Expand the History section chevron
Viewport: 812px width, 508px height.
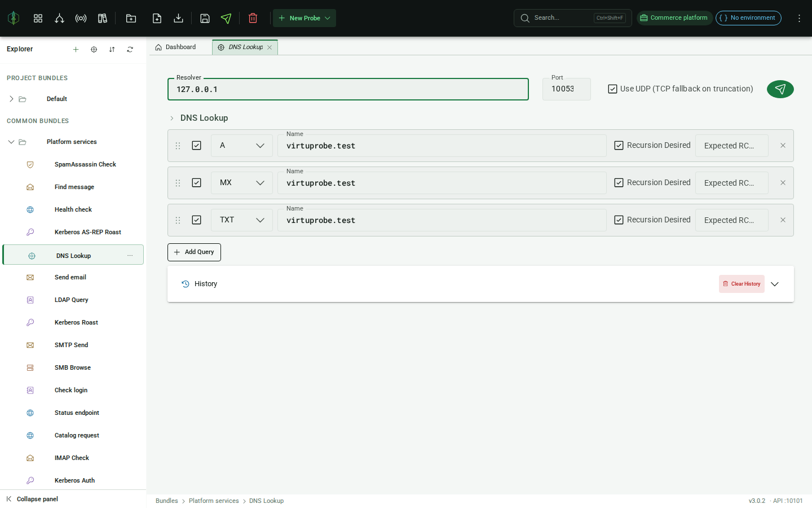(x=775, y=284)
